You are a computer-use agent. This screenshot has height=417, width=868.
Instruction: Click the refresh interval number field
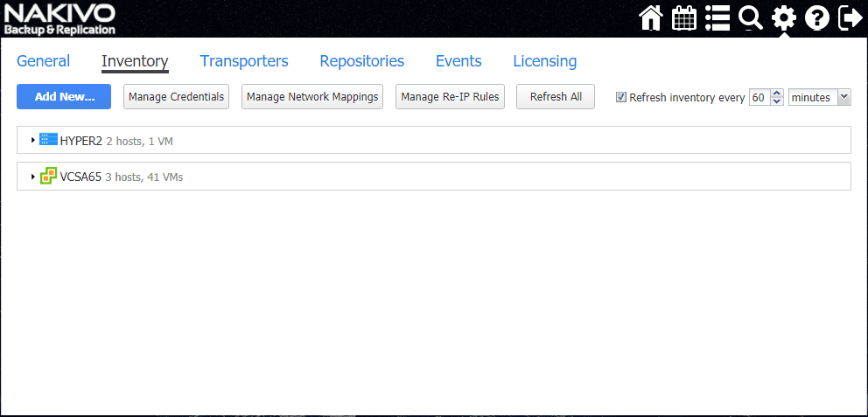758,97
